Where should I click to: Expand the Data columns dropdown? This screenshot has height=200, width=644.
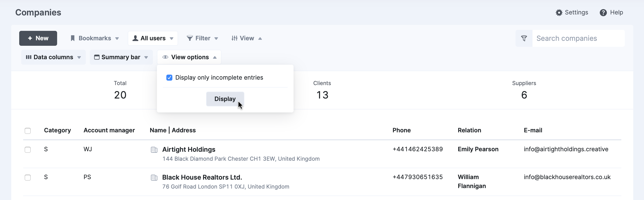tap(53, 57)
